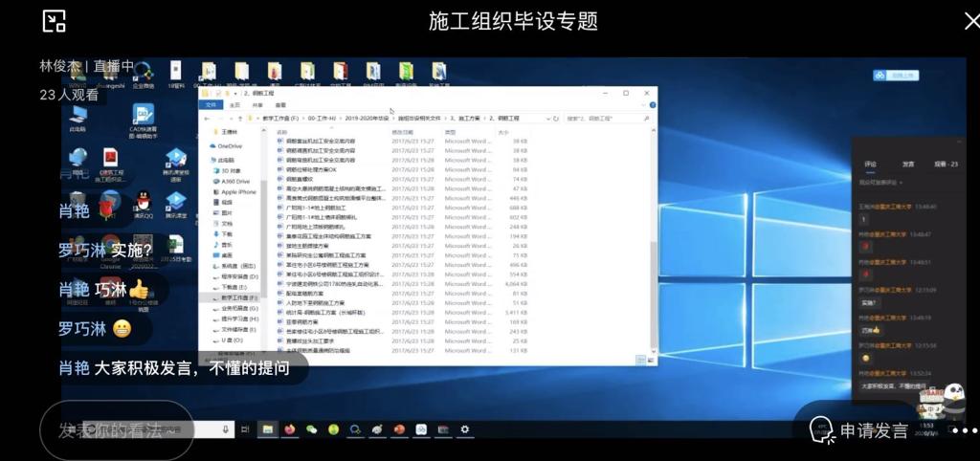This screenshot has height=461, width=980.
Task: Tap the 申请发言 button
Action: (861, 430)
